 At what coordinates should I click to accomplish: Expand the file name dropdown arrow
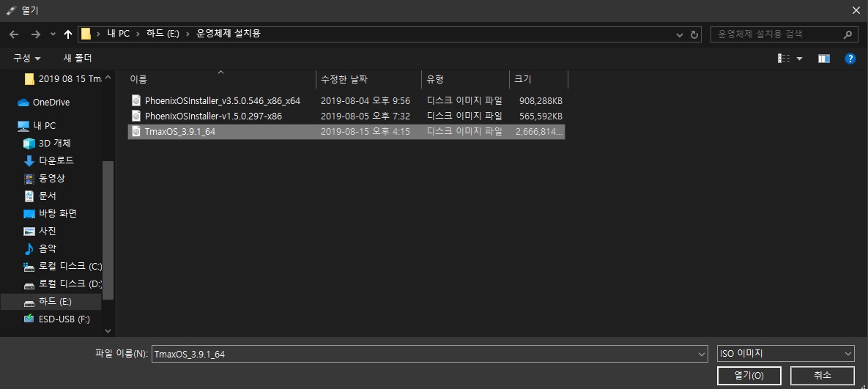tap(702, 354)
